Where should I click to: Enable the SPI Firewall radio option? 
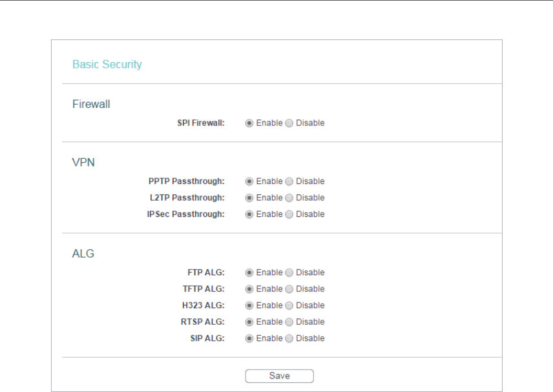click(249, 123)
